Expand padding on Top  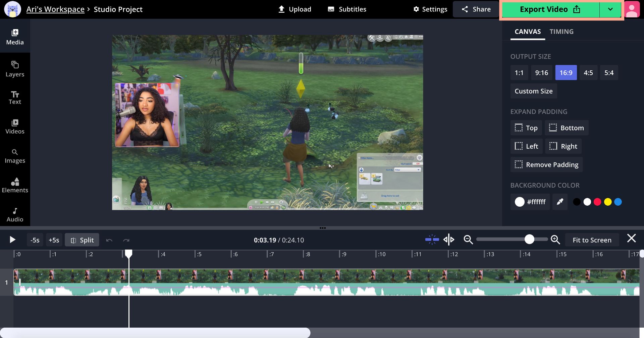click(x=526, y=128)
